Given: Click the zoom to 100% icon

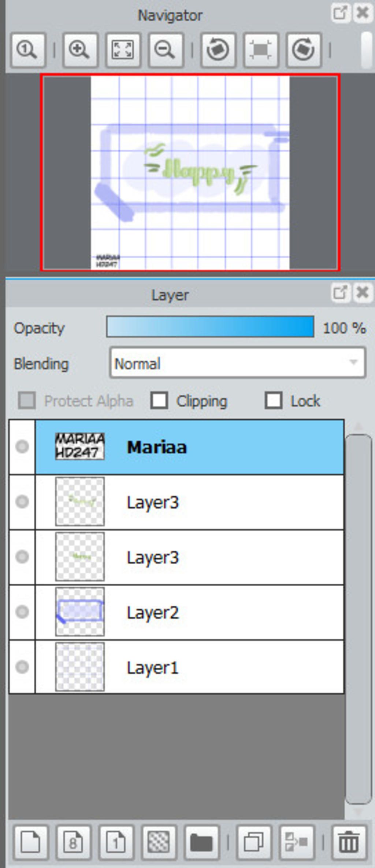Looking at the screenshot, I should 28,50.
